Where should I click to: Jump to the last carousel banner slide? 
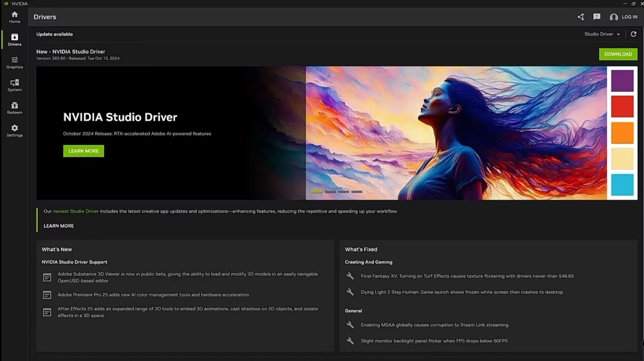click(356, 192)
